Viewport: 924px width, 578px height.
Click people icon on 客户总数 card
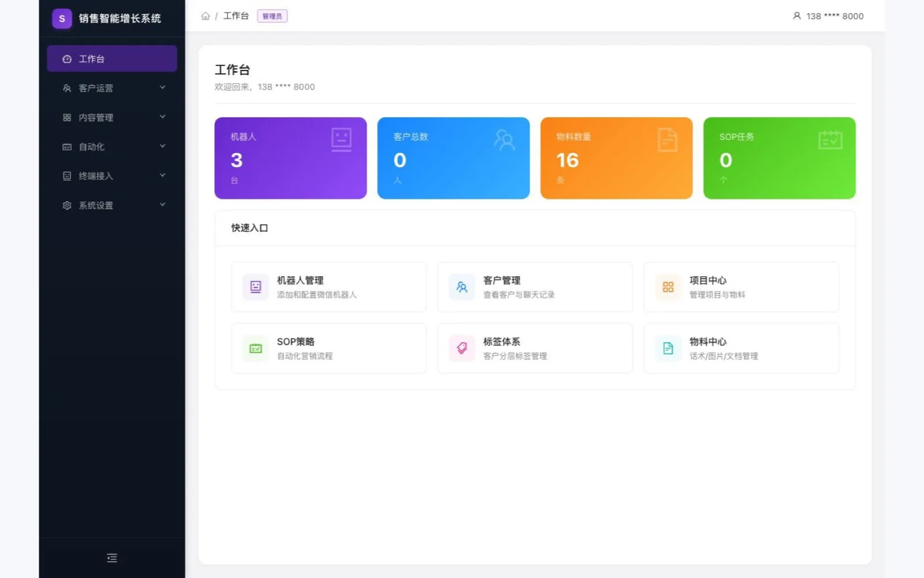pos(504,140)
